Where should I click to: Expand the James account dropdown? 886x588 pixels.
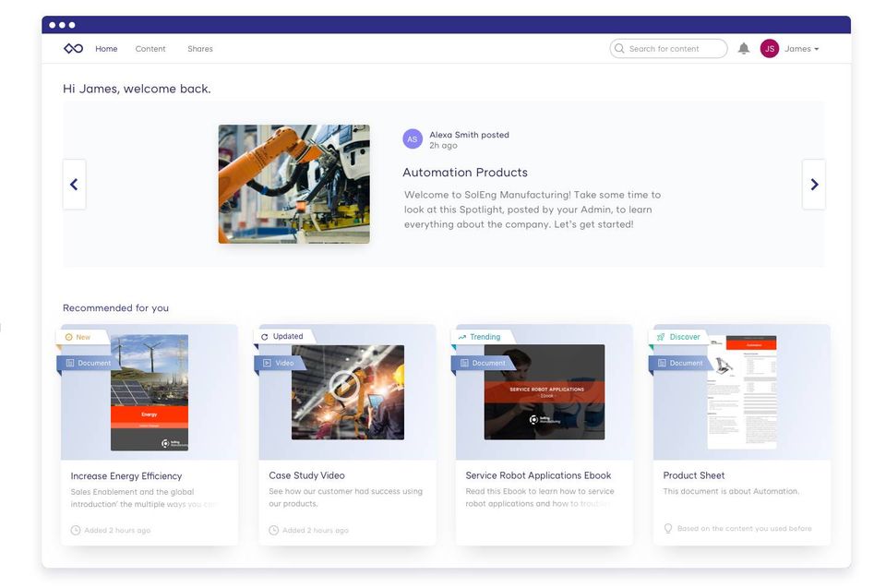(x=802, y=49)
